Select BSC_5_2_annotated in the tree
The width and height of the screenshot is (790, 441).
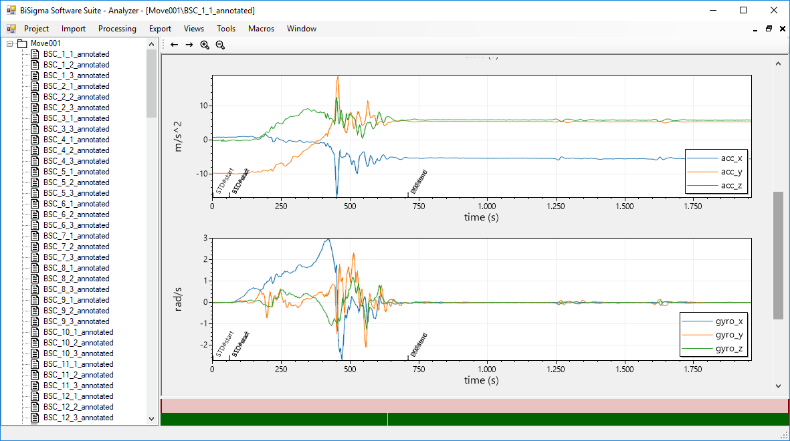coord(76,182)
